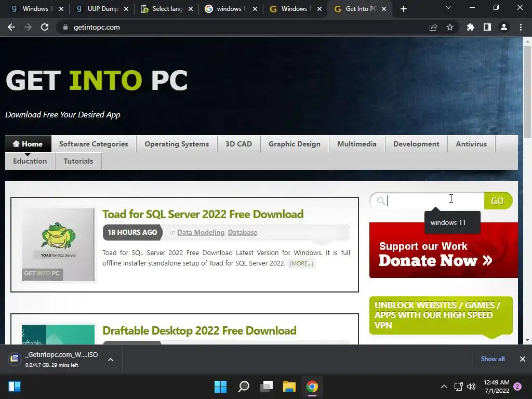Click Show all downloads
Viewport: 532px width, 399px height.
pos(493,359)
